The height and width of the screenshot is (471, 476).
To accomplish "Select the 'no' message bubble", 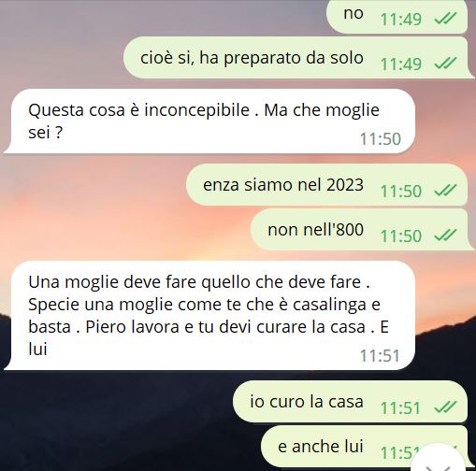I will pos(397,16).
